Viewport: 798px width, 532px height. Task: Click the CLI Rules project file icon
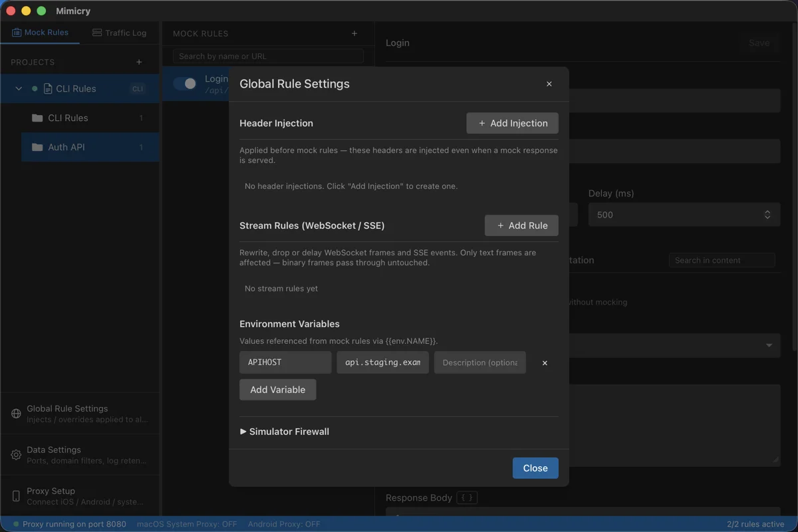48,88
